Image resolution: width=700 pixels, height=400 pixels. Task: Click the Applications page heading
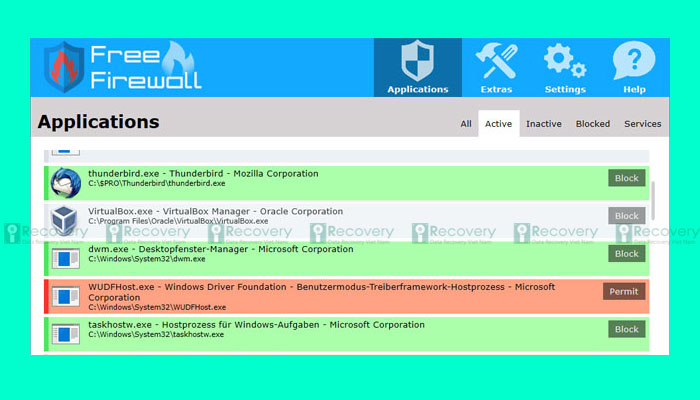point(98,122)
